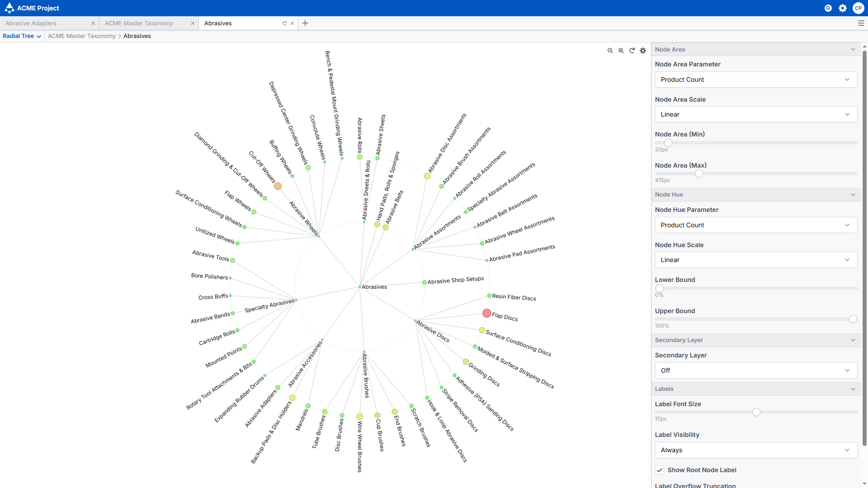Click the Abrasive Bands label
The width and height of the screenshot is (868, 488).
click(210, 318)
